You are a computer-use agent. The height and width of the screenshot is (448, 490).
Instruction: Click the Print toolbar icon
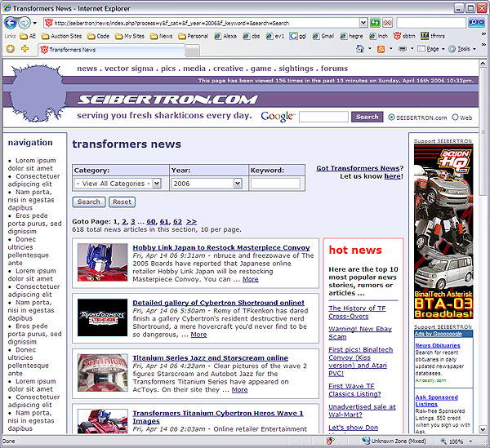[402, 49]
